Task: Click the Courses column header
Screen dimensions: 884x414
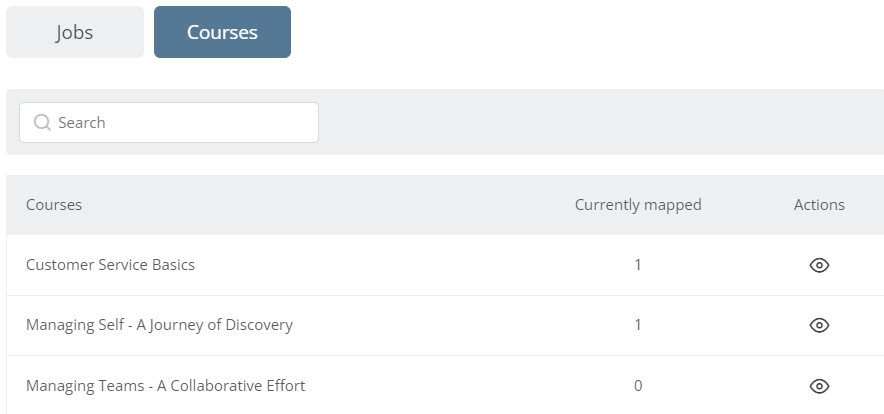Action: point(54,205)
